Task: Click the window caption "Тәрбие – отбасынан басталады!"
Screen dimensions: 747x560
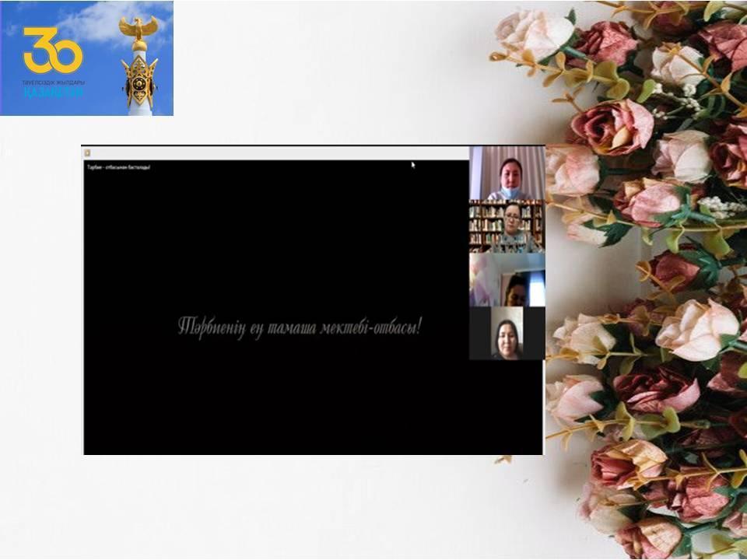Action: [118, 167]
